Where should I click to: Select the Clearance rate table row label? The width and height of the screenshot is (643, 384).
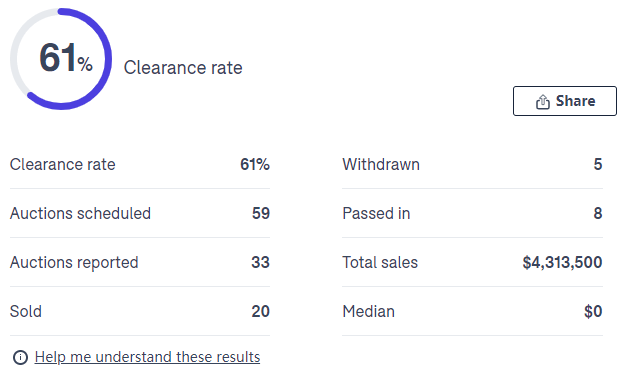pyautogui.click(x=62, y=165)
